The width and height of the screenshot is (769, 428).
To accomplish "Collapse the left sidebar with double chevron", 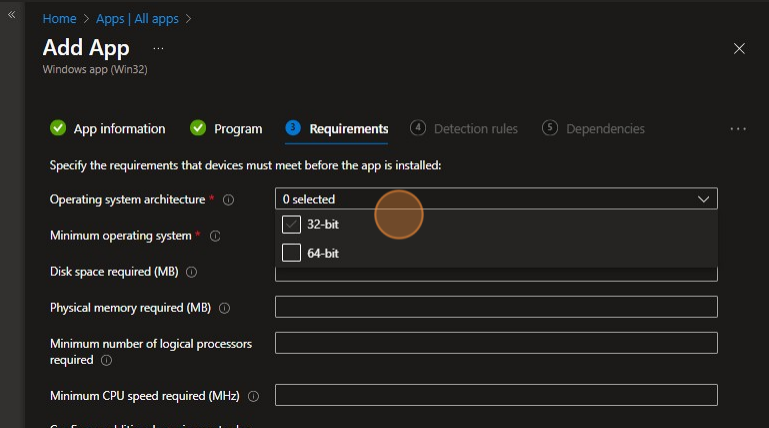I will coord(12,15).
